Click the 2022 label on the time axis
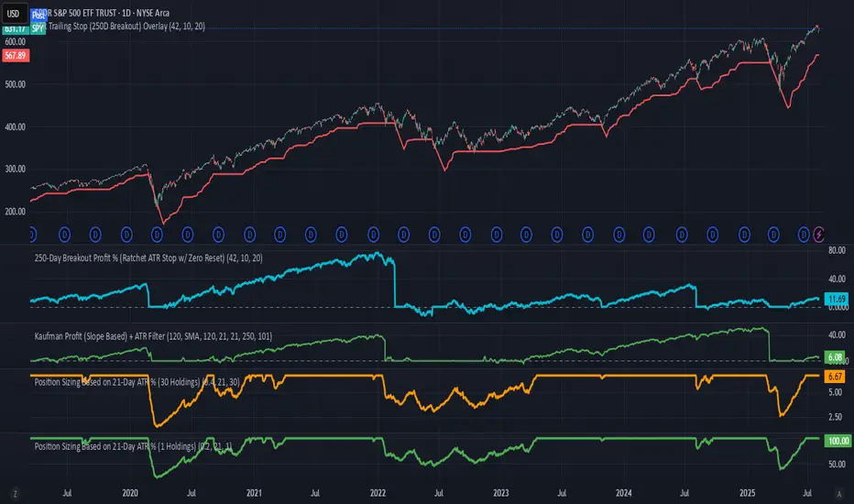Image resolution: width=854 pixels, height=504 pixels. (378, 493)
